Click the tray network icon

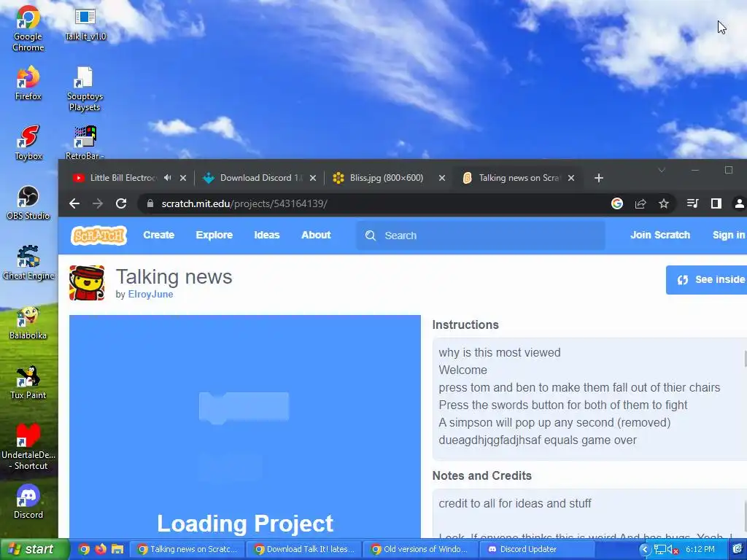(x=659, y=550)
